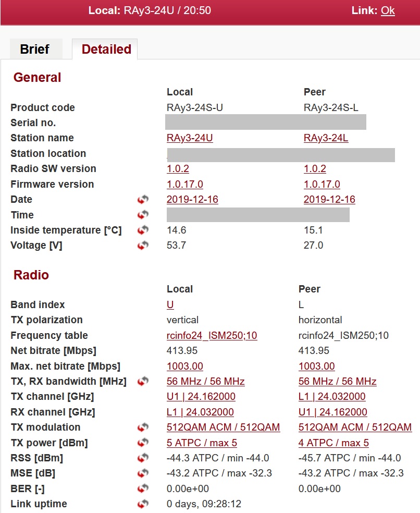Click refresh icon next to BER
Viewport: 420px width, 513px height.
point(143,489)
